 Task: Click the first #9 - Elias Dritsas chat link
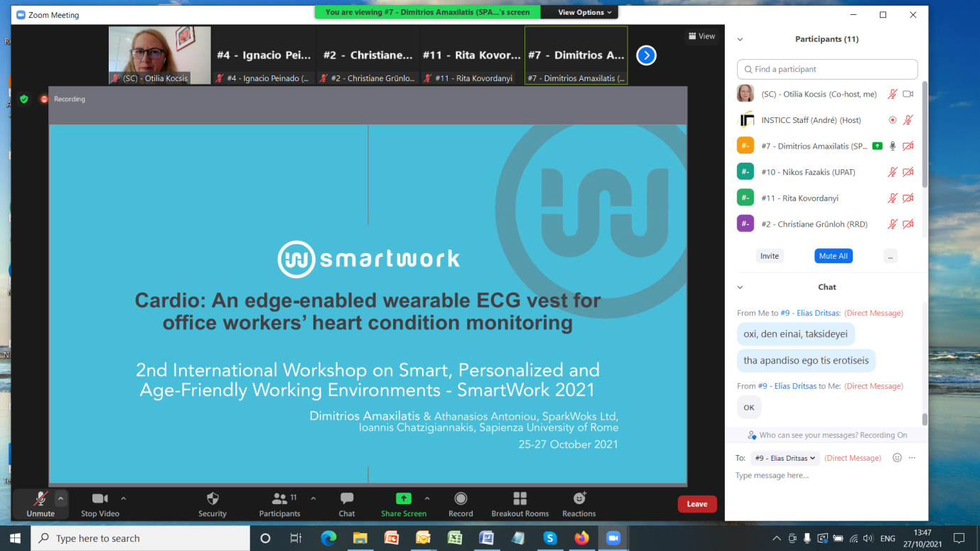[x=811, y=313]
